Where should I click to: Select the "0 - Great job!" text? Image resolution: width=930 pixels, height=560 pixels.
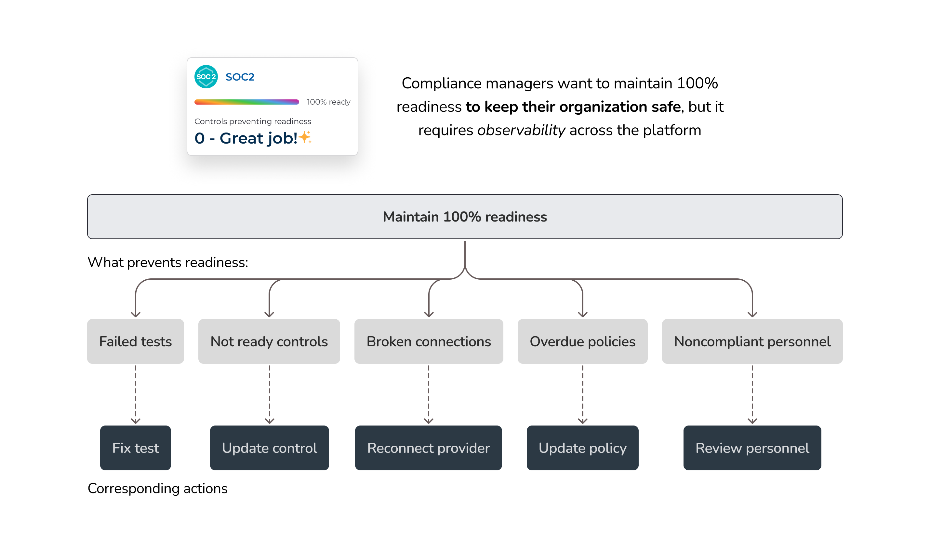[246, 138]
